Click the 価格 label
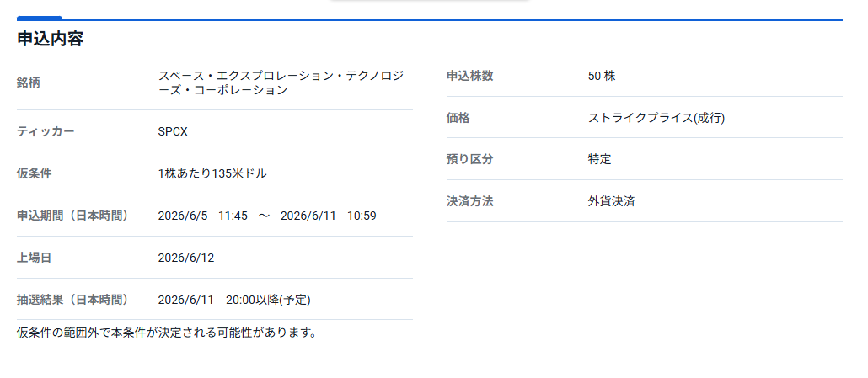 458,118
